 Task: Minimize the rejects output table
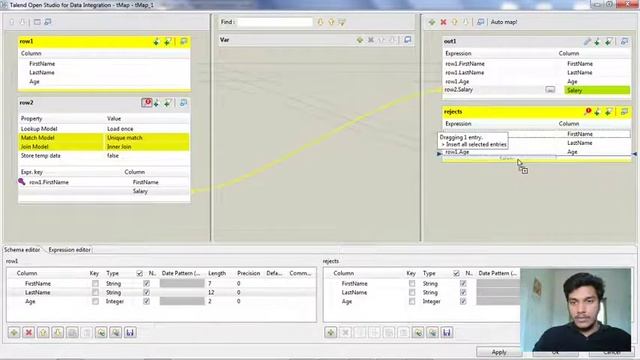coord(624,112)
